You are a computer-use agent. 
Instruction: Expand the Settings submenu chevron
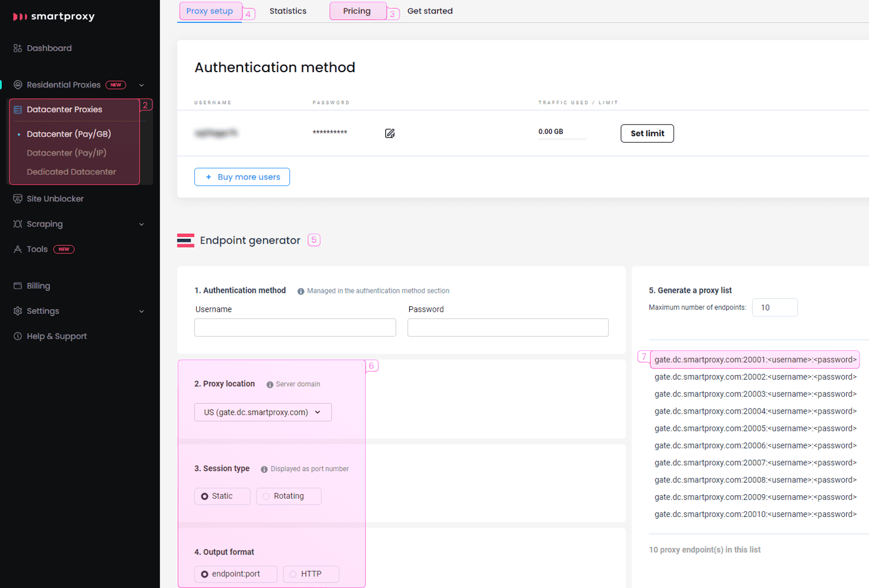coord(142,311)
